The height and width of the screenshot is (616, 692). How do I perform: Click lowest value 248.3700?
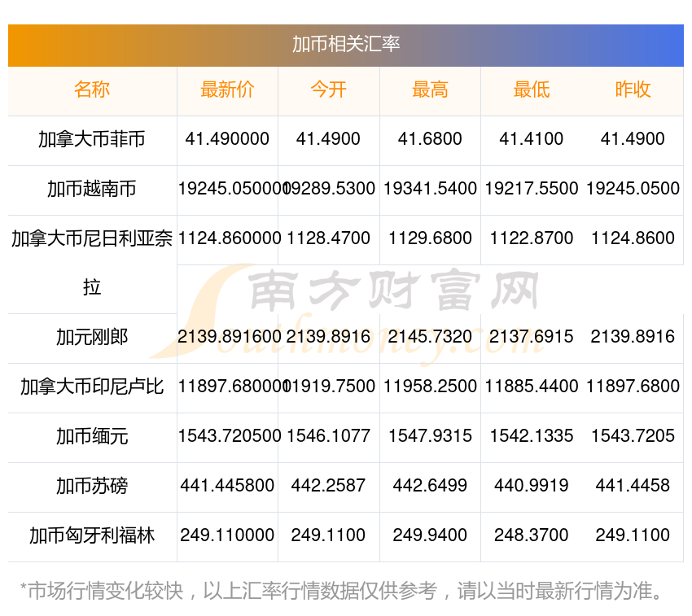(x=532, y=535)
